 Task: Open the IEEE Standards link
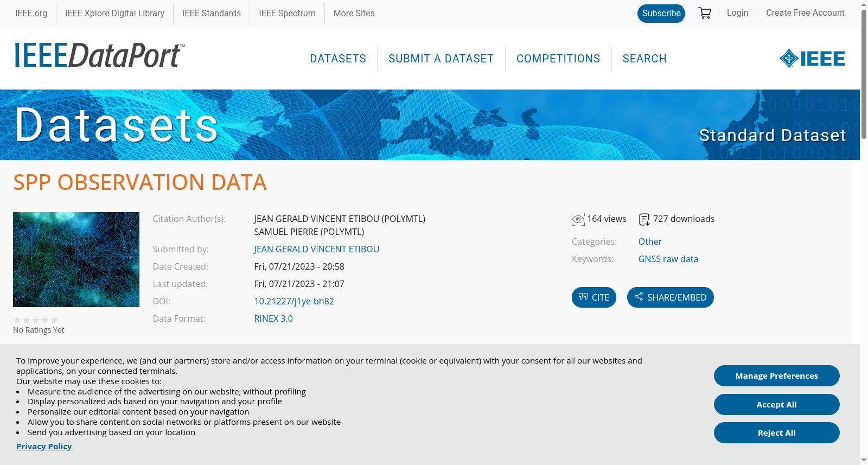(212, 13)
